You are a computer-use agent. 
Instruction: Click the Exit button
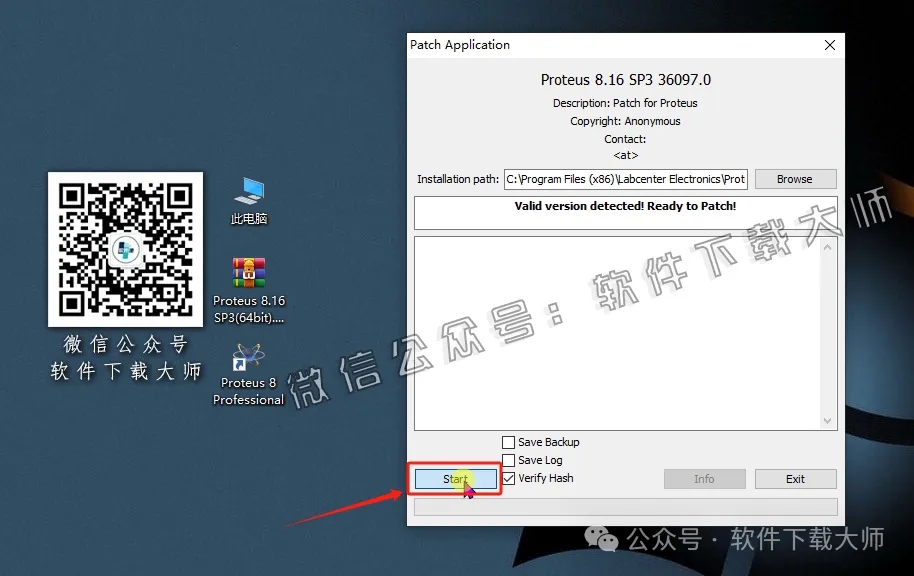pos(795,479)
